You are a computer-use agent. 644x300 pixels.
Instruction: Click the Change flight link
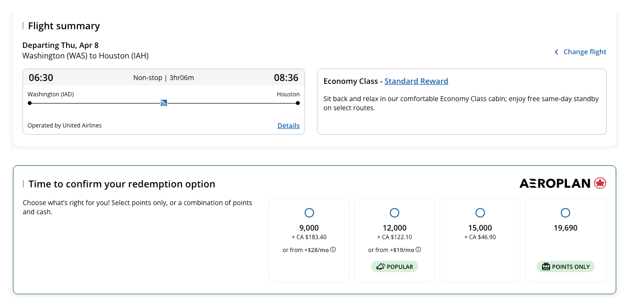585,52
